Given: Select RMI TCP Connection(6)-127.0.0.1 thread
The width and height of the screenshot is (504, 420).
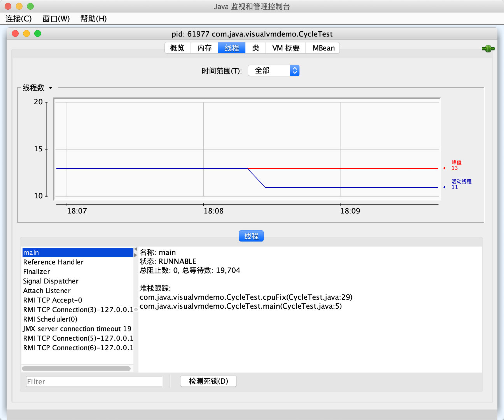Looking at the screenshot, I should [x=78, y=348].
